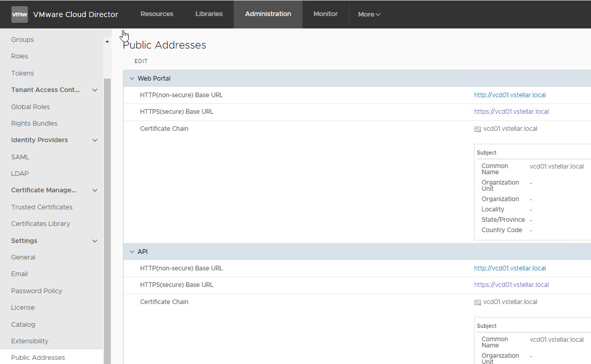Viewport: 591px width, 364px height.
Task: Open the Web Portal HTTPS base URL link
Action: pyautogui.click(x=511, y=112)
